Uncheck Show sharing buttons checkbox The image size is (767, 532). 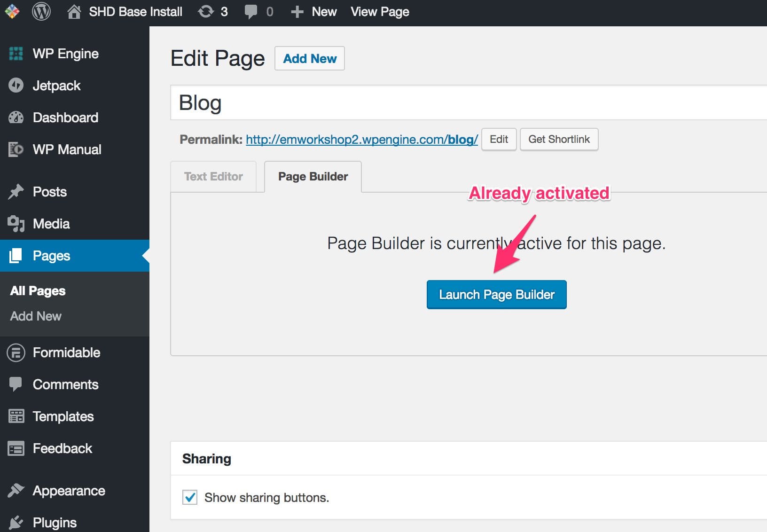(190, 497)
